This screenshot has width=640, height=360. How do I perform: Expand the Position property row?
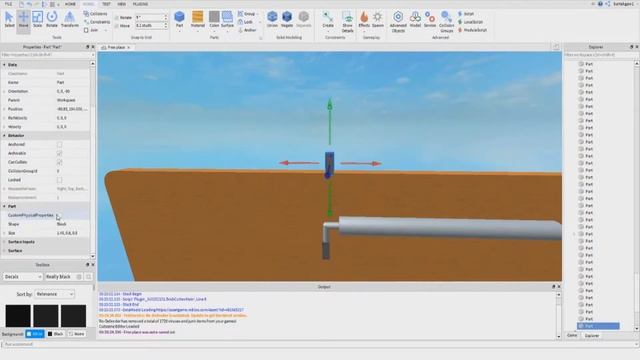click(4, 109)
